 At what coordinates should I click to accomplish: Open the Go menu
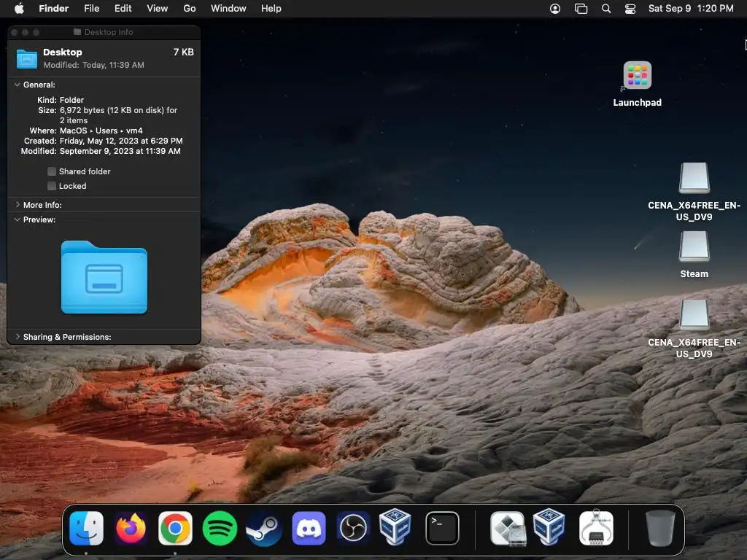[x=190, y=9]
